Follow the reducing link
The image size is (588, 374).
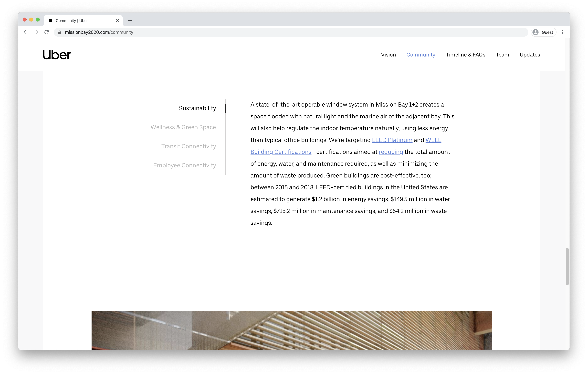391,152
